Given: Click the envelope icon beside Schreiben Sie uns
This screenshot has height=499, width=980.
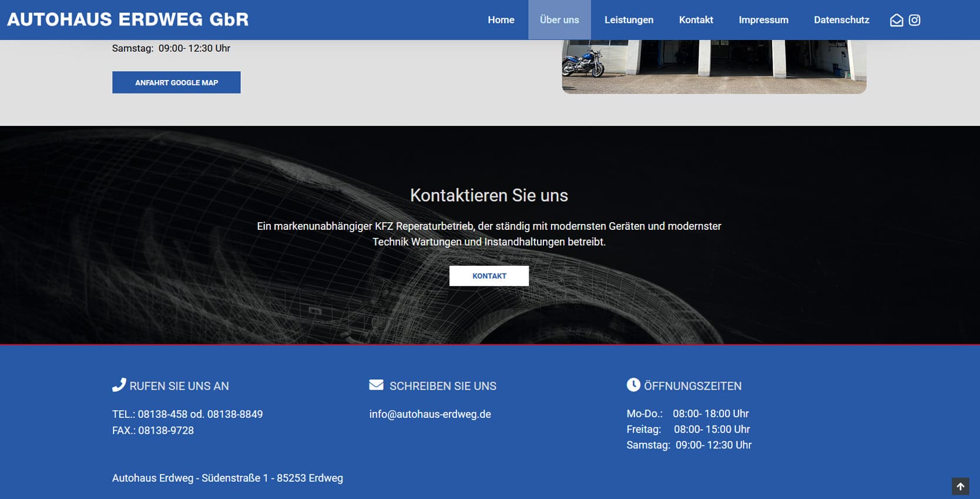Looking at the screenshot, I should click(376, 385).
